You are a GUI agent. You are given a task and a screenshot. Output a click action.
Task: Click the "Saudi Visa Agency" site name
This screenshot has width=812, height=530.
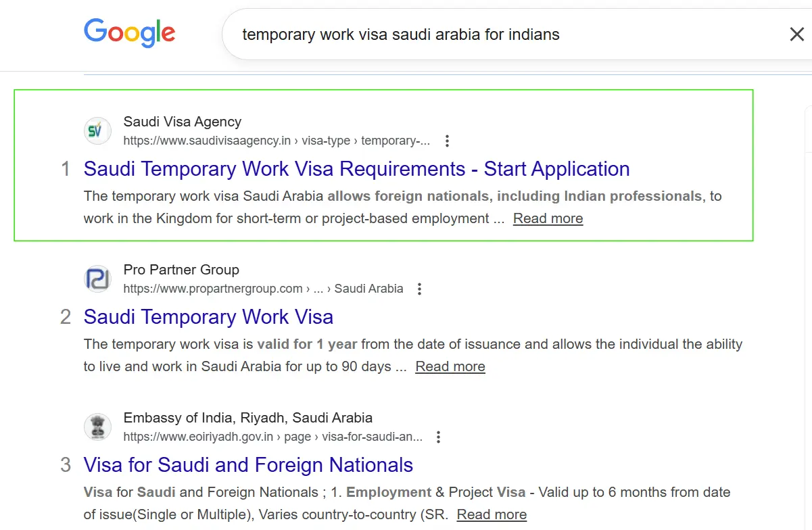182,122
